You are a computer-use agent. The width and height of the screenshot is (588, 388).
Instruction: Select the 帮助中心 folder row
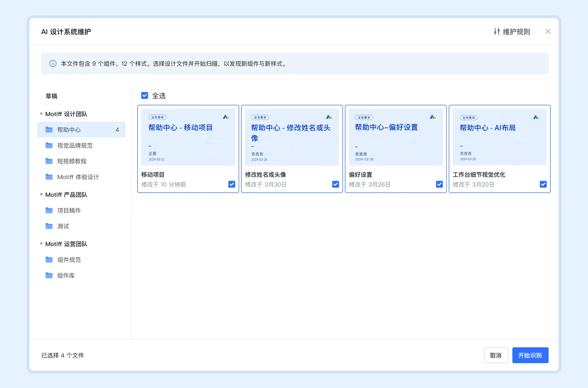pos(81,130)
